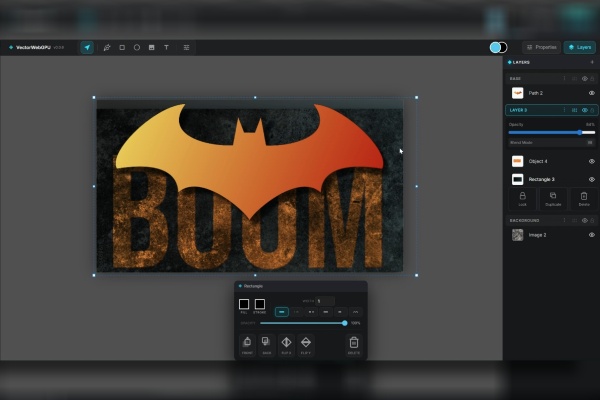Click Background group grid handle icon
The width and height of the screenshot is (600, 400).
[x=574, y=220]
